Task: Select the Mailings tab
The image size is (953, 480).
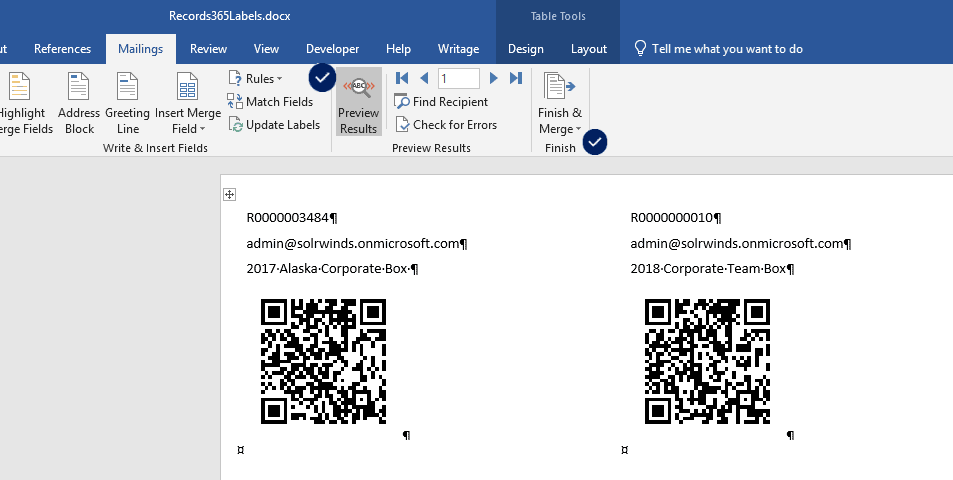Action: [140, 49]
